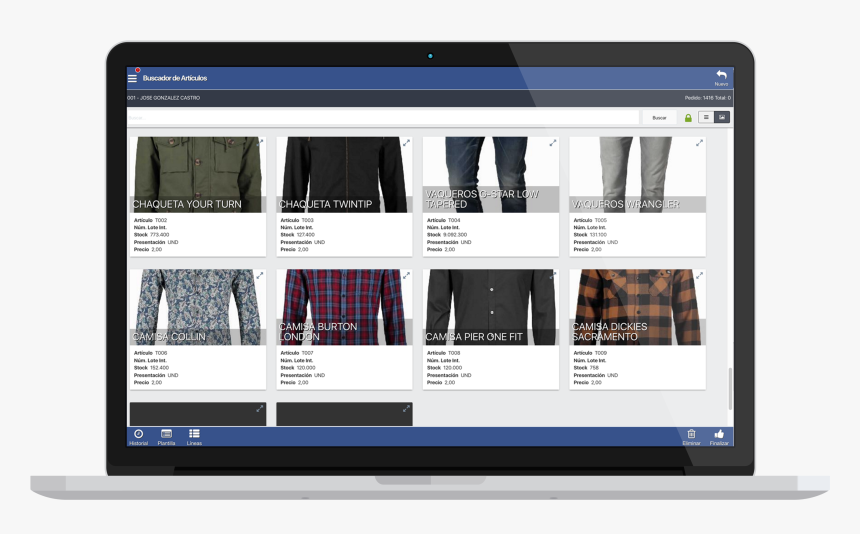Expand the Camisa Collin image
This screenshot has height=534, width=860.
pos(260,275)
